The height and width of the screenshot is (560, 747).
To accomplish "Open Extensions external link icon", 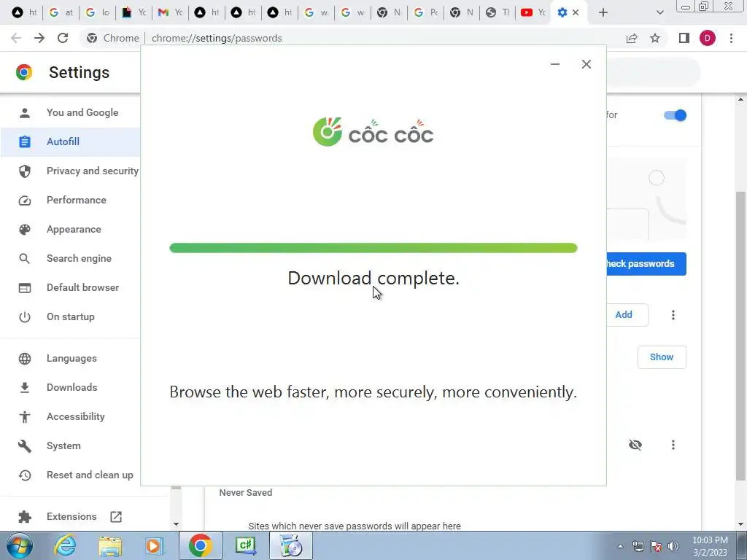I will pyautogui.click(x=116, y=517).
